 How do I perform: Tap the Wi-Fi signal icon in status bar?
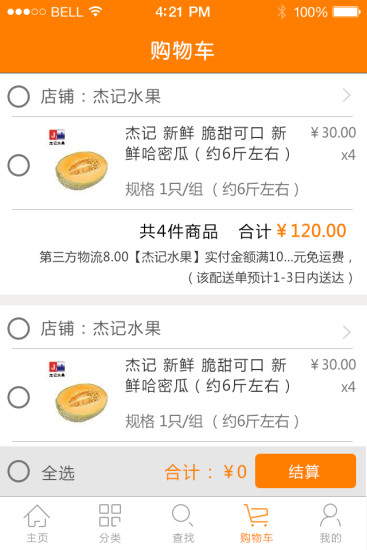click(95, 12)
